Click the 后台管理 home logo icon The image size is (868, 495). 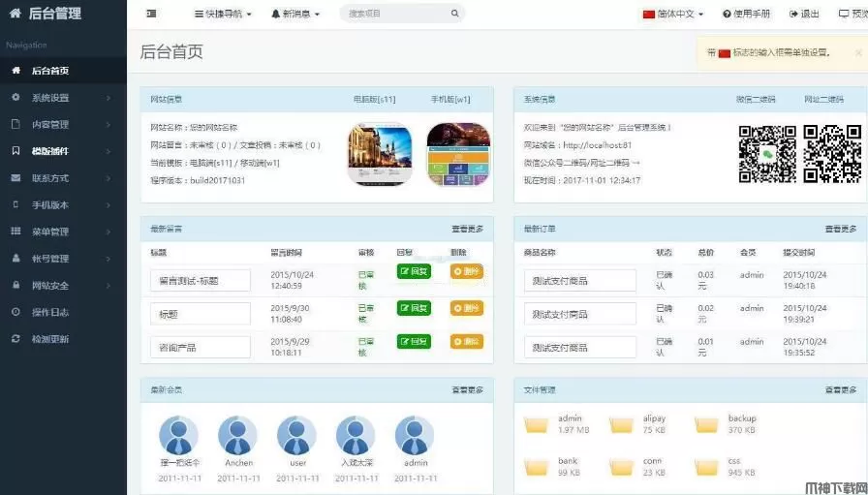point(15,14)
